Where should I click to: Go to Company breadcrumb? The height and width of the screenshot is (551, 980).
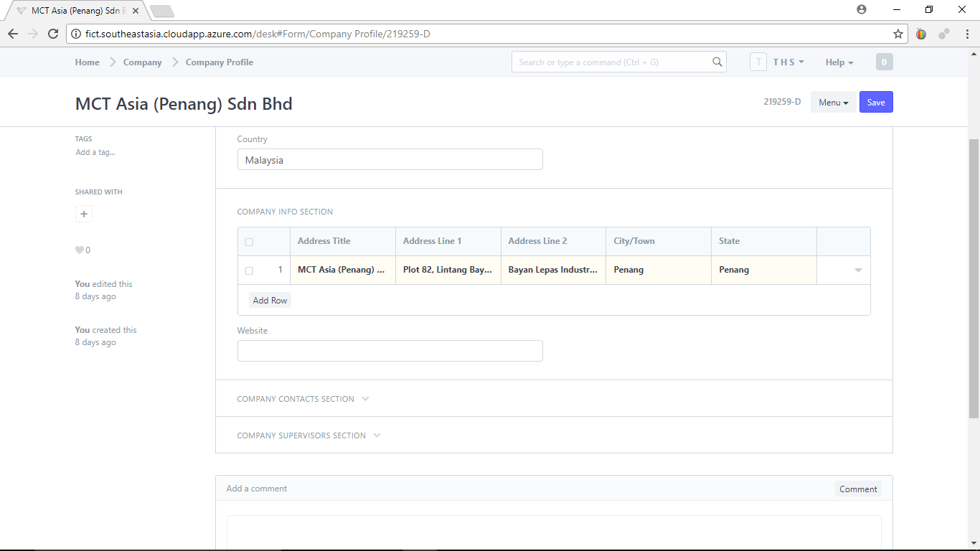(x=142, y=62)
